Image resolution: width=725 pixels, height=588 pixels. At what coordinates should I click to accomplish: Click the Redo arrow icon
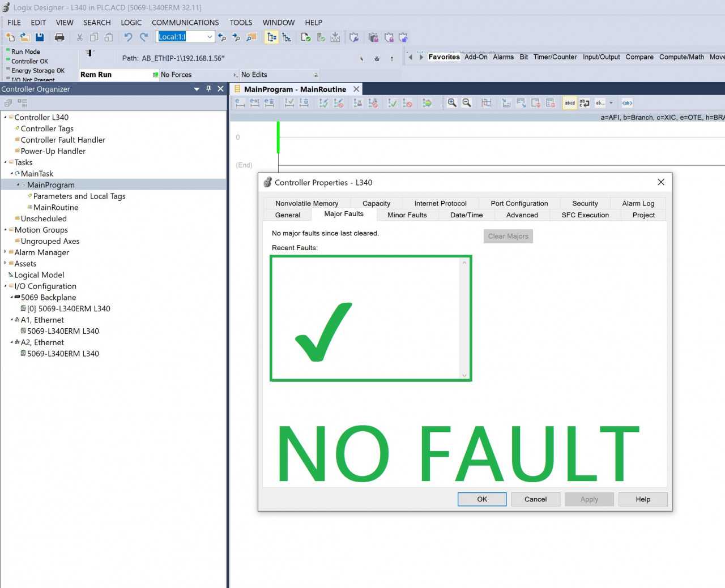[x=144, y=37]
